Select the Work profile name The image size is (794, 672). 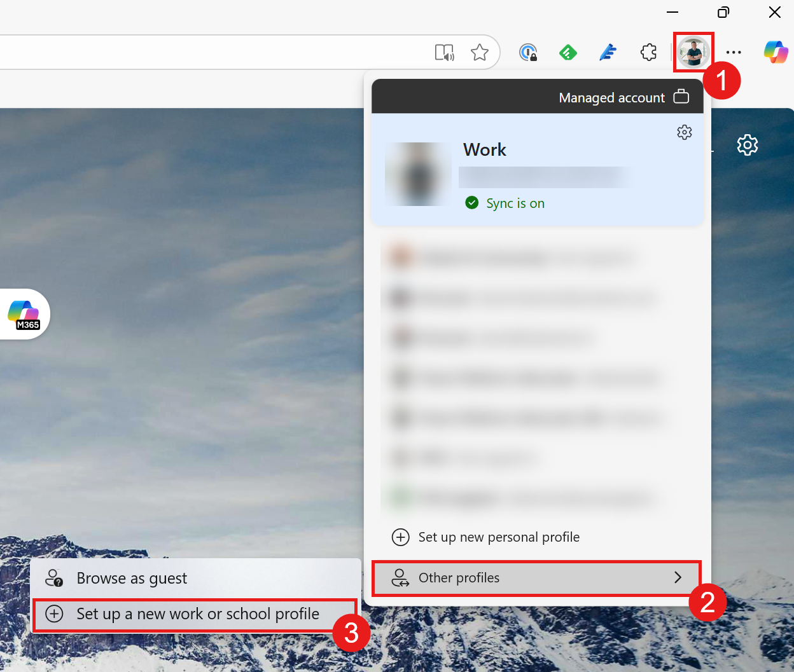click(x=485, y=149)
